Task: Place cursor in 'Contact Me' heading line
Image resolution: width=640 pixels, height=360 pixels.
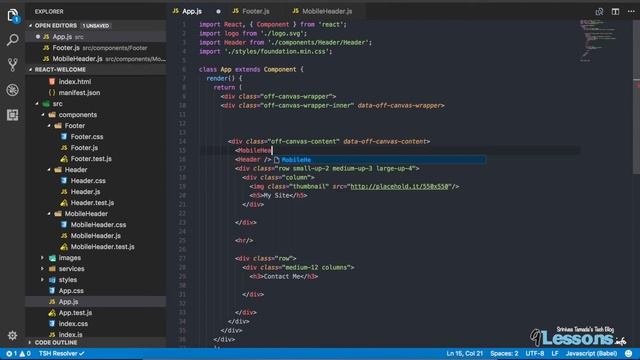Action: [x=283, y=277]
